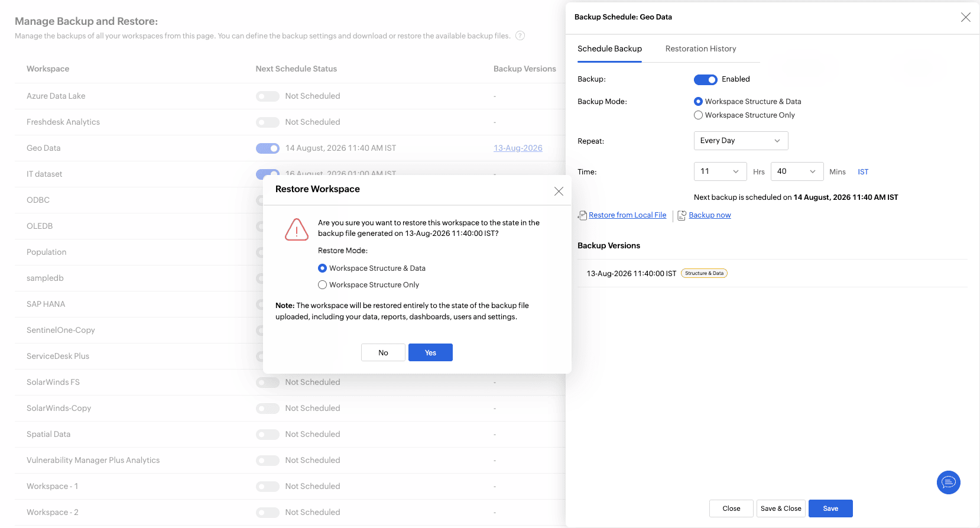This screenshot has width=980, height=528.
Task: Open the hours dropdown showing 11
Action: 720,171
